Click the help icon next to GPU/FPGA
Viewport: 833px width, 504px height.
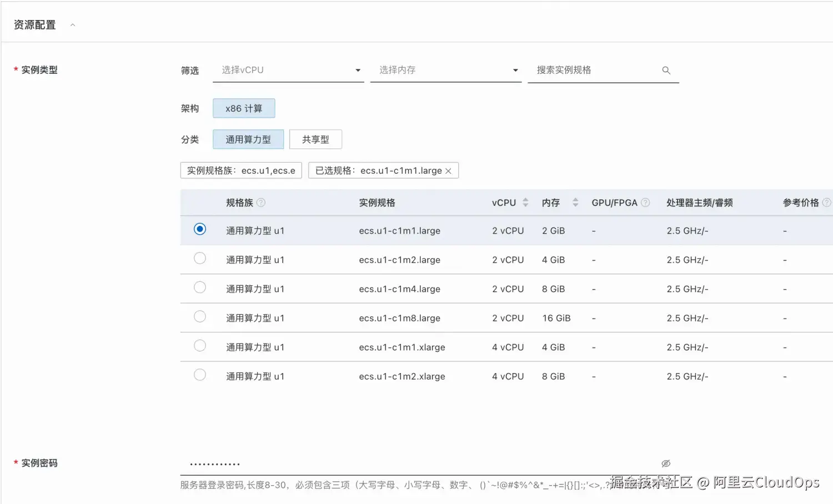coord(645,203)
